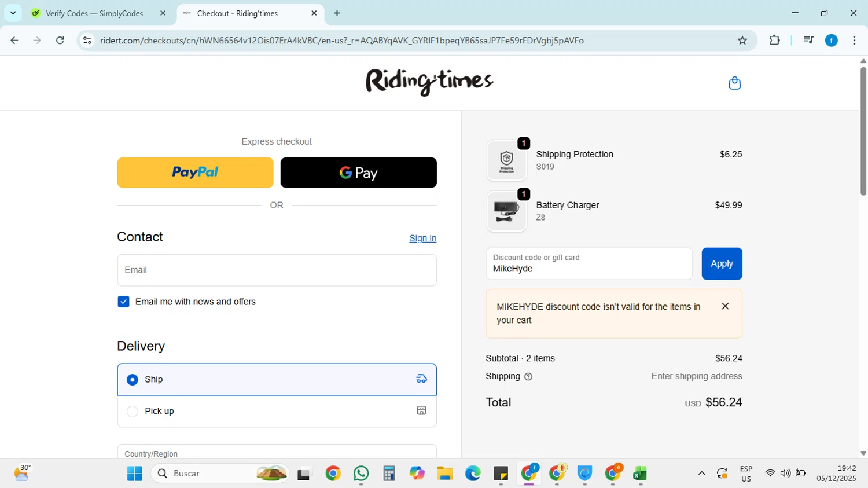Click the Shipping Protection product thumbnail
The width and height of the screenshot is (868, 488).
tap(506, 160)
